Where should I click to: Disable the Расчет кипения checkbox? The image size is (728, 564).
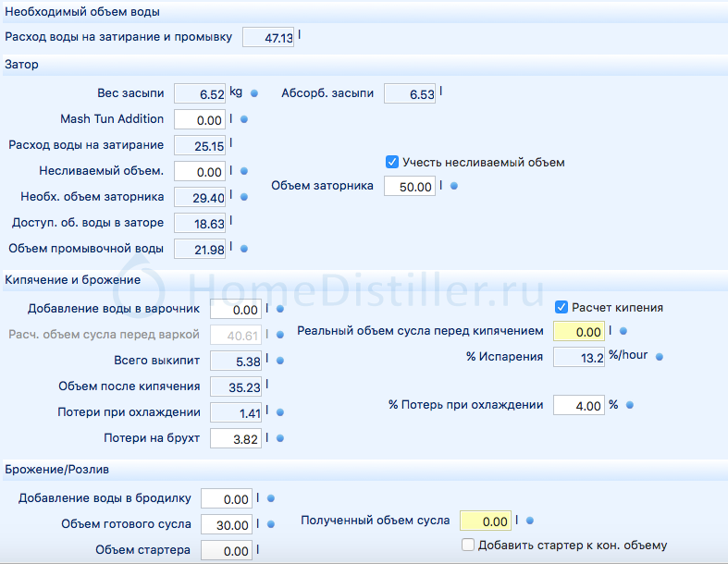click(561, 307)
